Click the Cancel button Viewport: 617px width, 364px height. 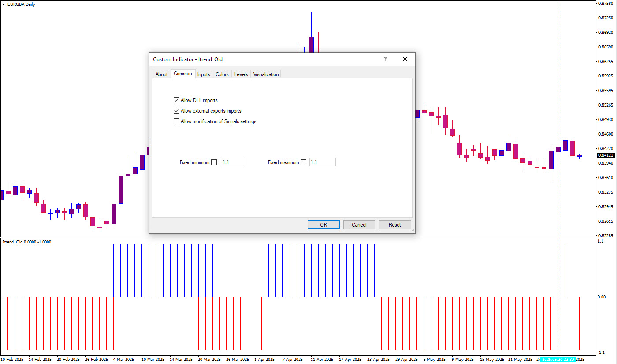pos(359,225)
